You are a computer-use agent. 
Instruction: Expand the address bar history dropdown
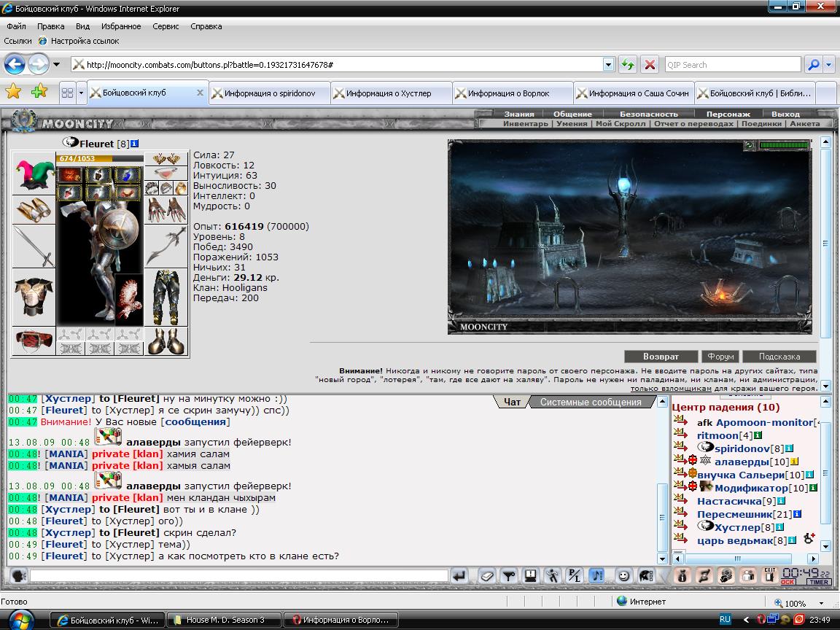608,65
